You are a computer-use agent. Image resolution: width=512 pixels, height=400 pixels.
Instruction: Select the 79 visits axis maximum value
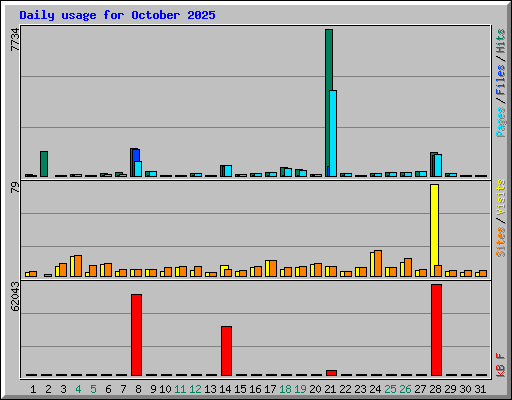click(x=15, y=188)
